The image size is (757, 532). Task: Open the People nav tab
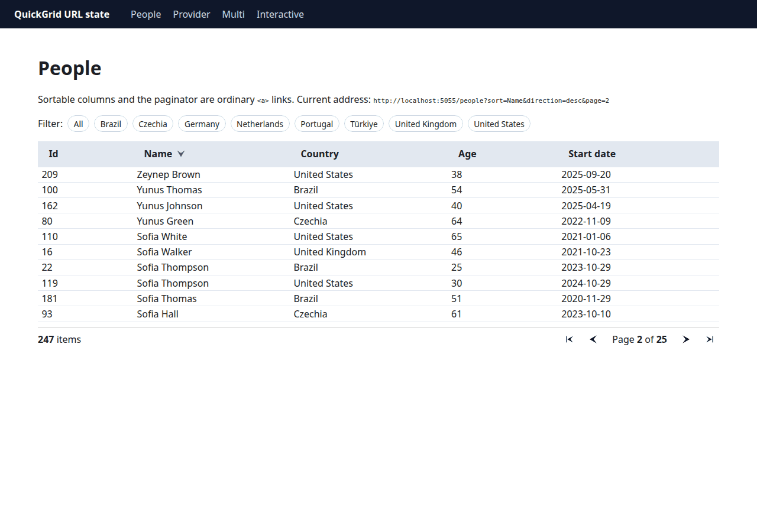point(146,14)
